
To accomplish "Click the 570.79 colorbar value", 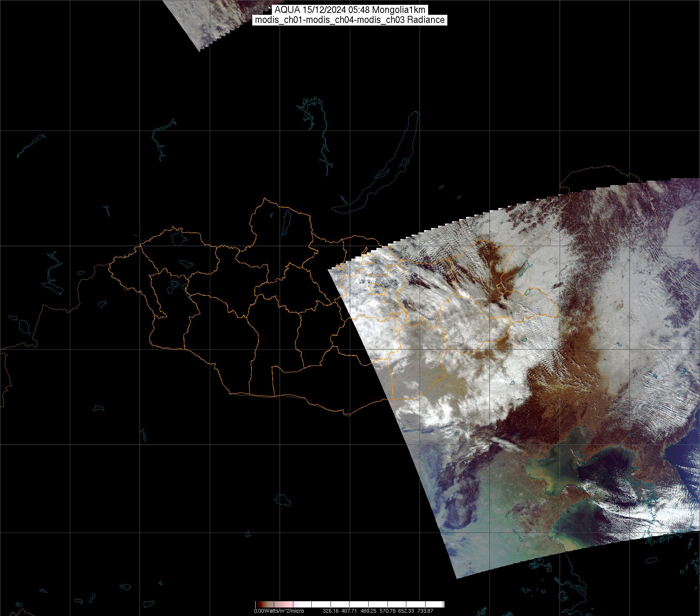I will [x=387, y=611].
